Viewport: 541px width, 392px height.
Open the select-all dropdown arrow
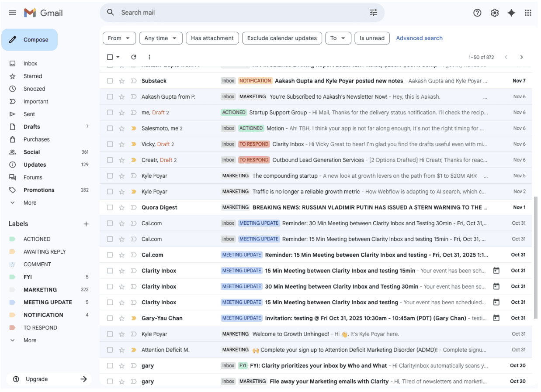(x=118, y=57)
